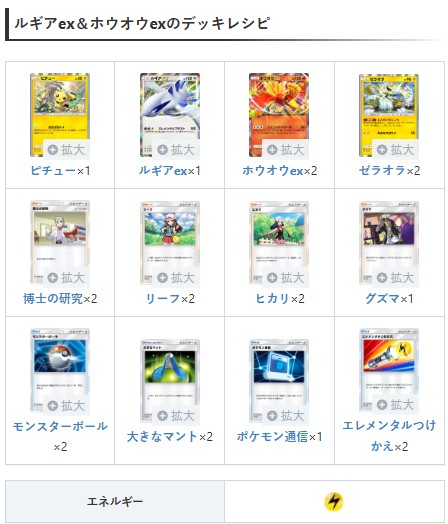Enlarge the ホウオウex card image
This screenshot has height=524, width=448.
pyautogui.click(x=286, y=149)
